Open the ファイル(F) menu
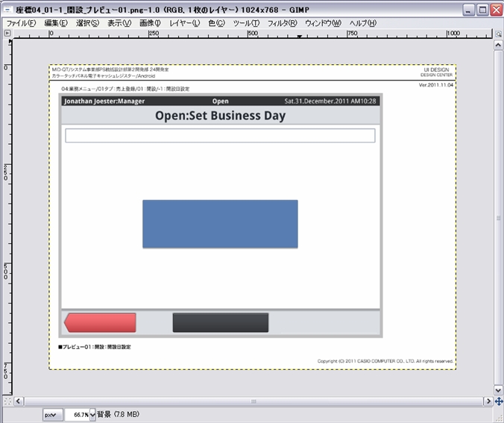Screen dimensions: 504x423 [x=21, y=23]
